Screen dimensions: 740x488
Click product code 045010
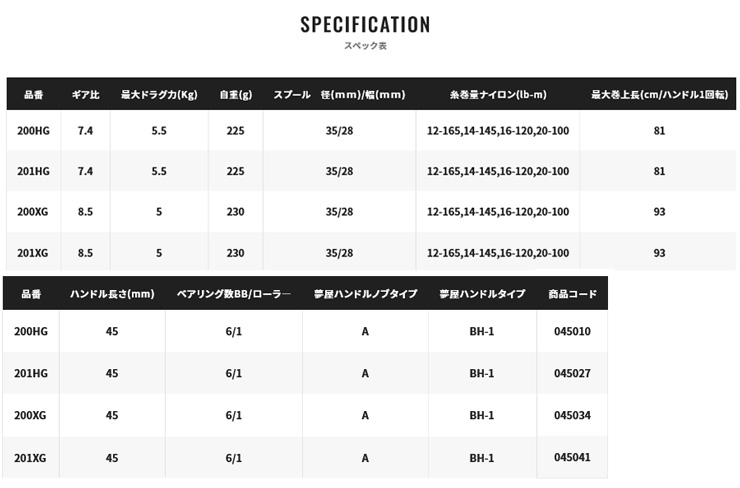[572, 331]
